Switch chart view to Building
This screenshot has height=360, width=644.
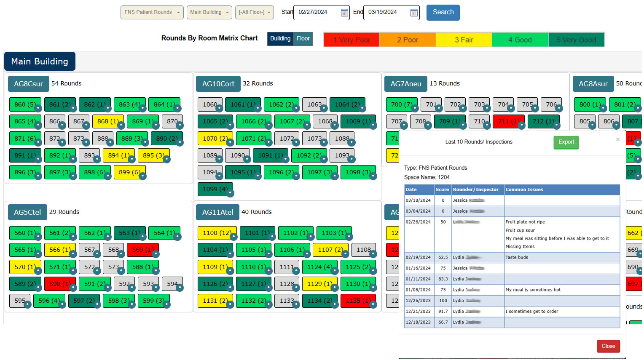(x=280, y=39)
